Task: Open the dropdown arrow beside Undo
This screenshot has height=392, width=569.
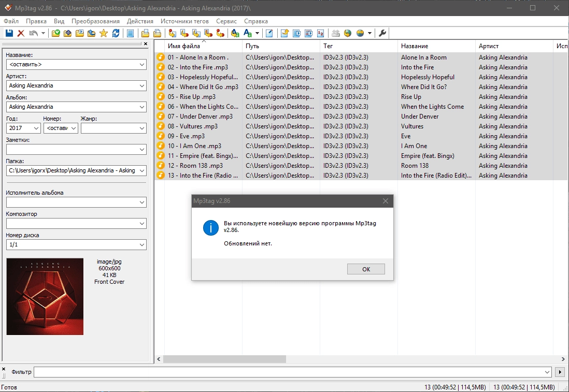Action: point(43,33)
